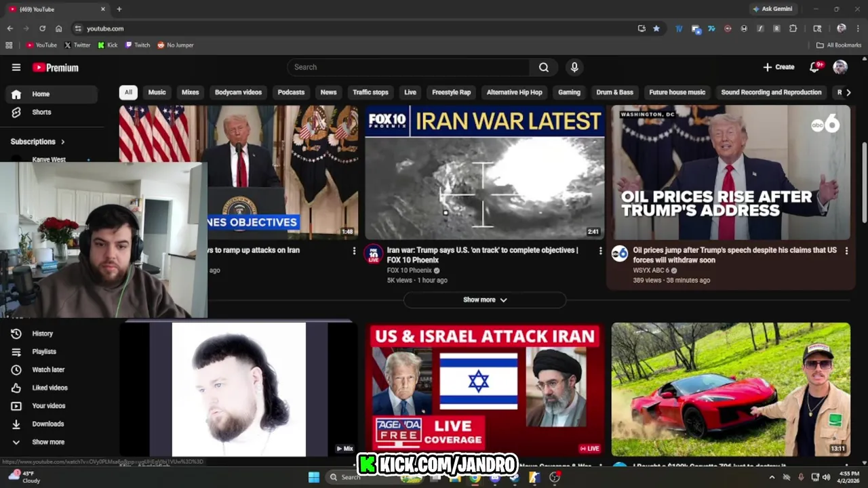Click the Chrome home button

59,28
